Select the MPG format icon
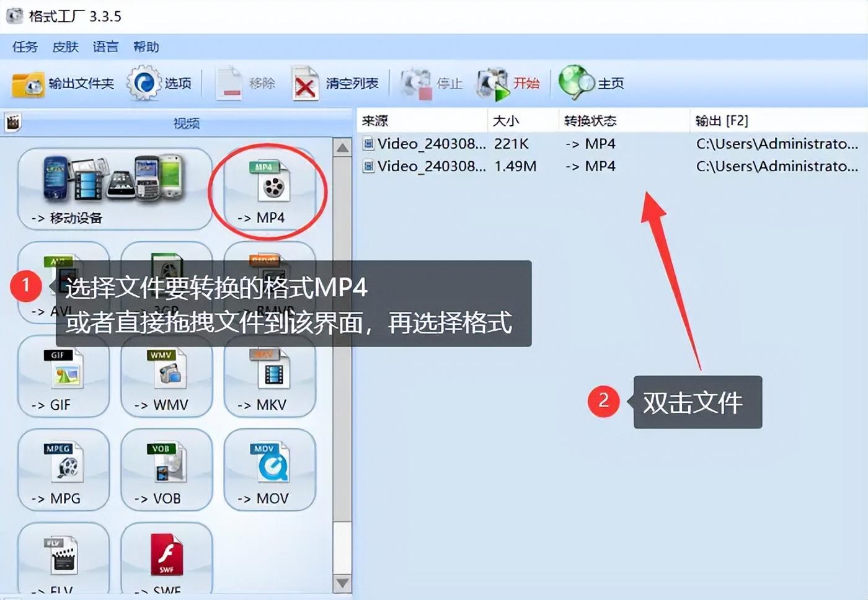868x600 pixels. tap(62, 470)
